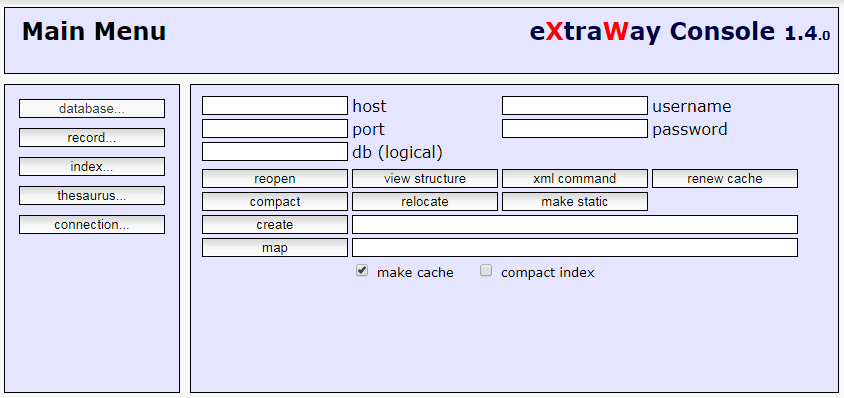Screen dimensions: 844x398
Task: Click the reopen button
Action: [x=275, y=178]
